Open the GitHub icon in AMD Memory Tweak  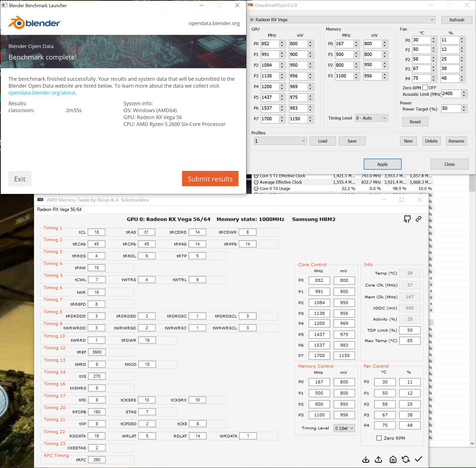pyautogui.click(x=407, y=219)
